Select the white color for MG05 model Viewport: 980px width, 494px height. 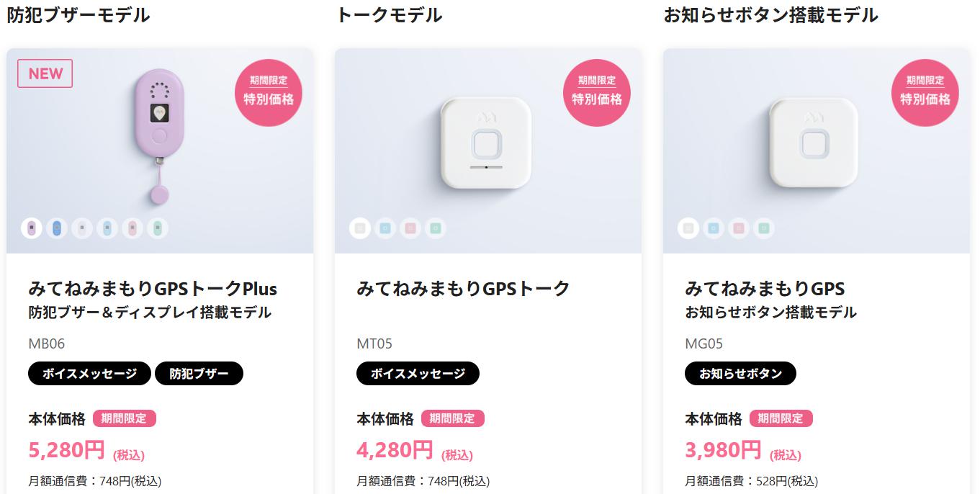[x=688, y=229]
